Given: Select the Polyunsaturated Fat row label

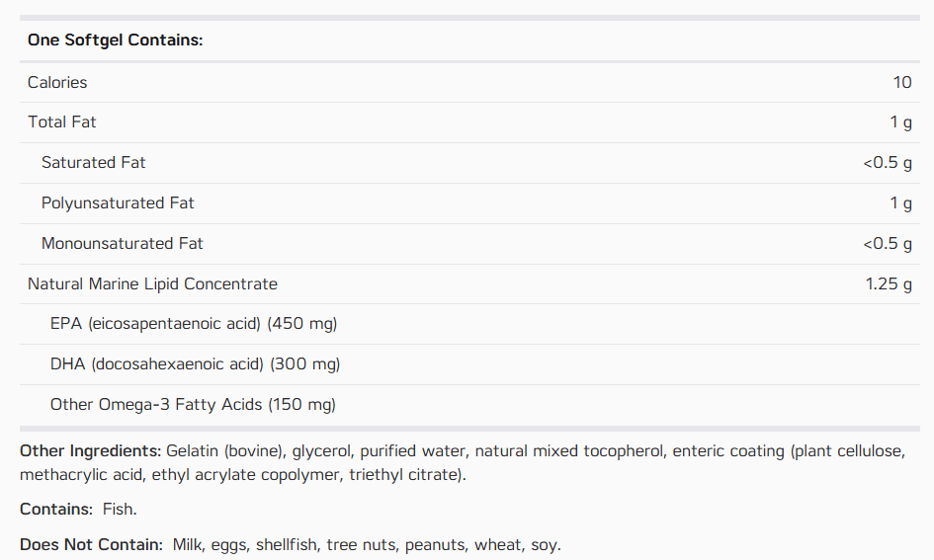Looking at the screenshot, I should [118, 203].
